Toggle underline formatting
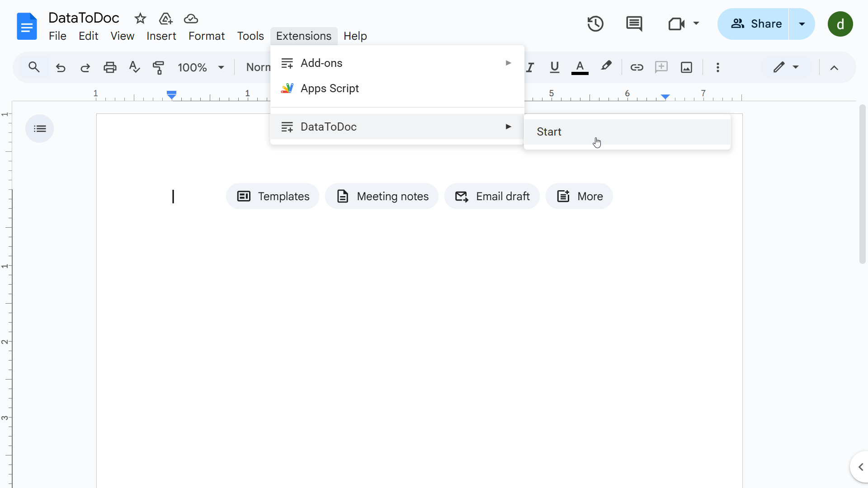 [x=554, y=67]
